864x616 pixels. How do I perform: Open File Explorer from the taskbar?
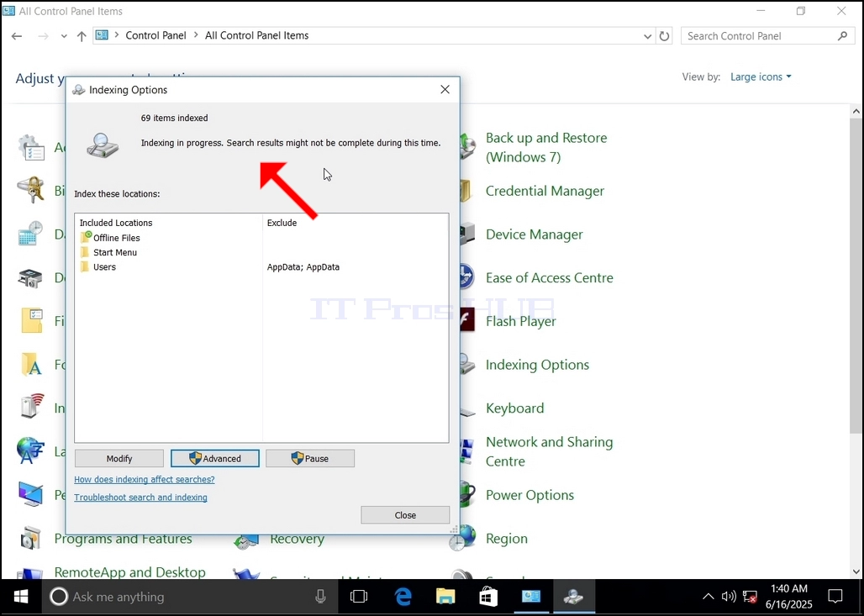[445, 597]
